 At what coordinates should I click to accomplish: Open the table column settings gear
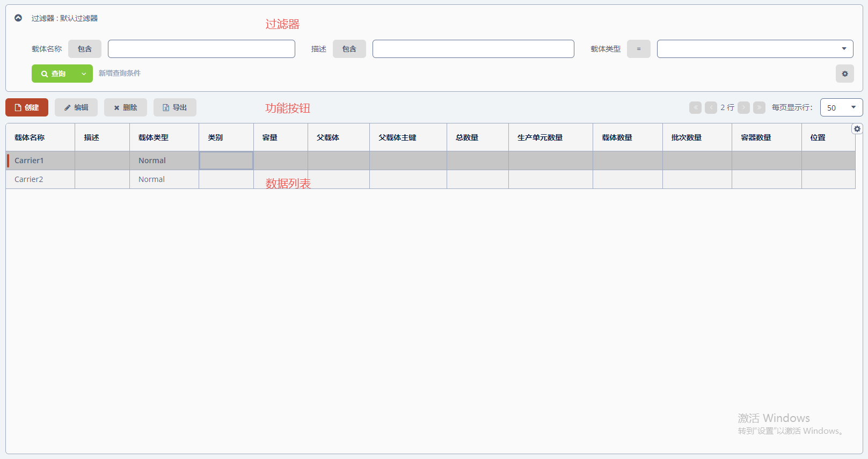pos(857,129)
